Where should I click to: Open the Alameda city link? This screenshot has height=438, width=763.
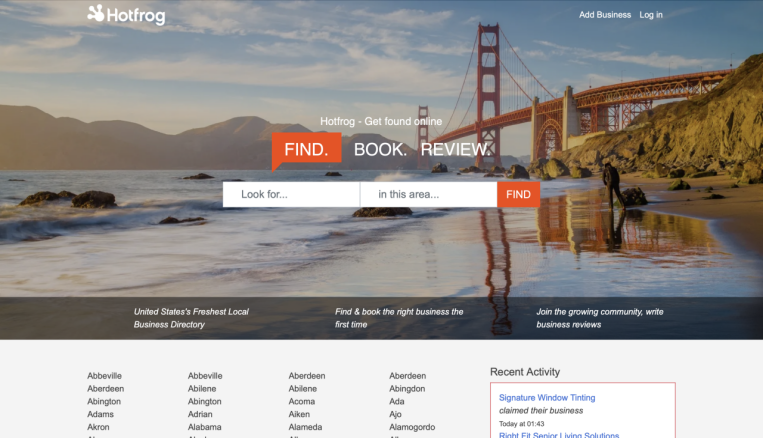[x=305, y=427]
